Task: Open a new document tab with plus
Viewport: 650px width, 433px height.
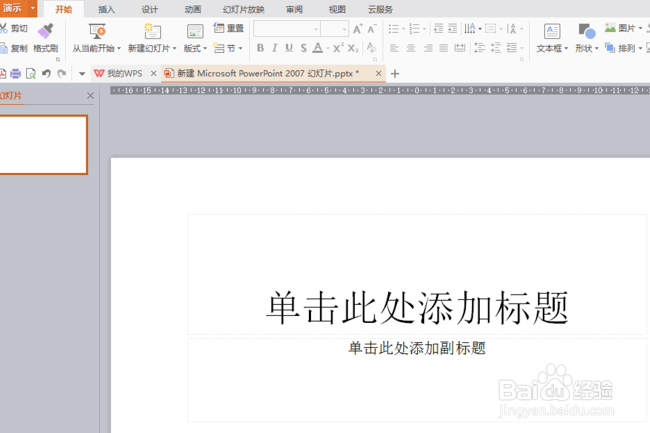Action: (x=395, y=74)
